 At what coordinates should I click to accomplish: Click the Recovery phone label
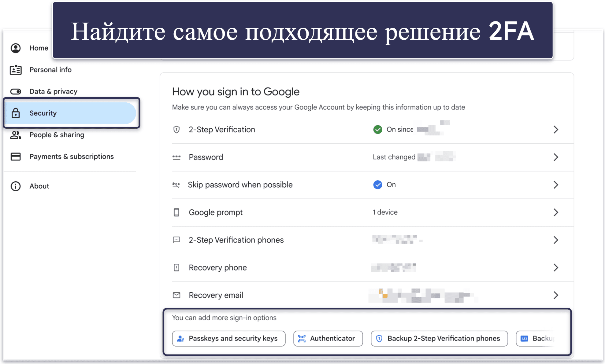(x=218, y=268)
